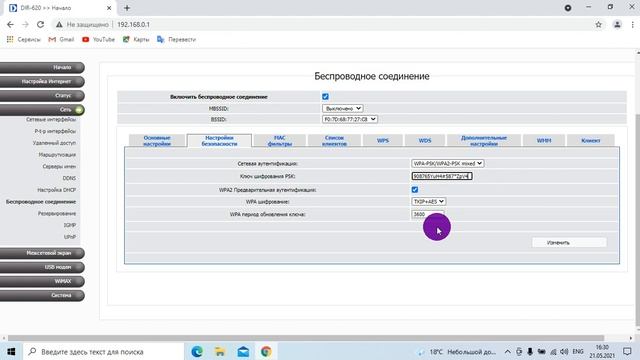Viewport: 640px width, 360px height.
Task: Open the Список клиентов tab
Action: coord(334,140)
